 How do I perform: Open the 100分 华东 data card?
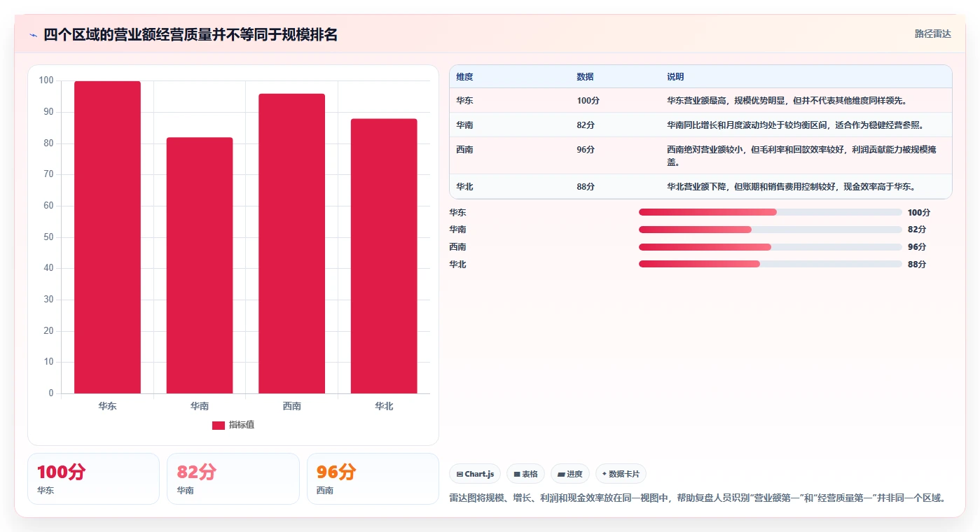(93, 479)
